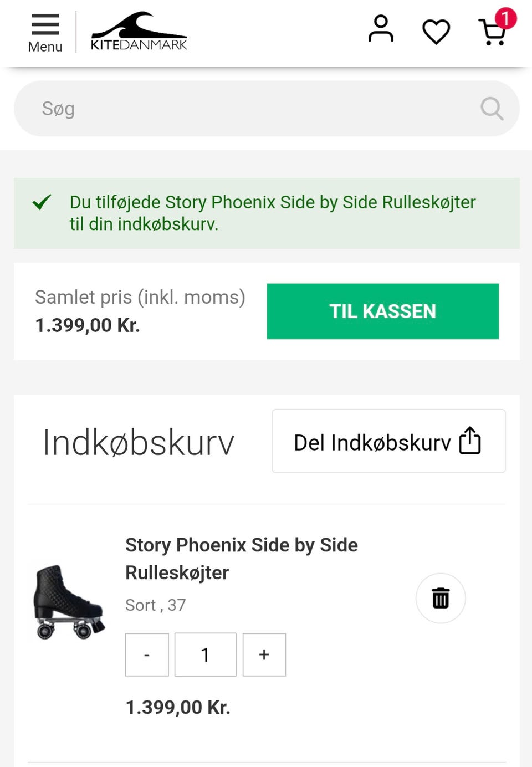
Task: Remove item with the trash icon
Action: coord(441,598)
